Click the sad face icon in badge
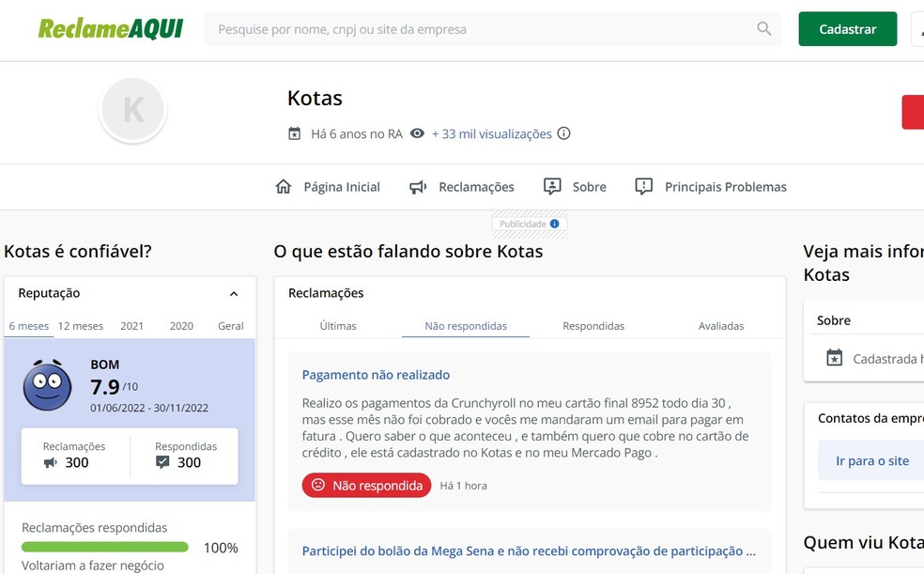 (x=318, y=485)
